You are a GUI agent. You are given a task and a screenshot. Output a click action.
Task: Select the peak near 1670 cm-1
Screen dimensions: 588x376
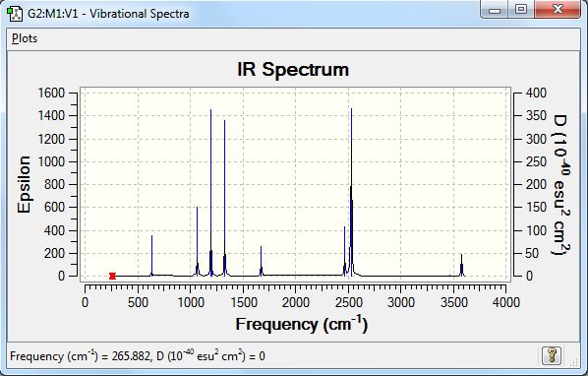tap(261, 261)
